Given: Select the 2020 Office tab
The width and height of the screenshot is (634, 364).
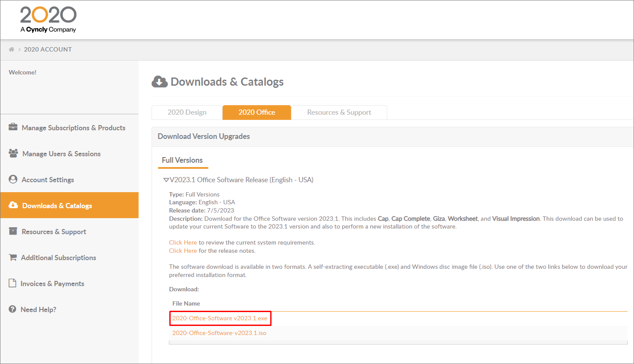Looking at the screenshot, I should coord(257,112).
